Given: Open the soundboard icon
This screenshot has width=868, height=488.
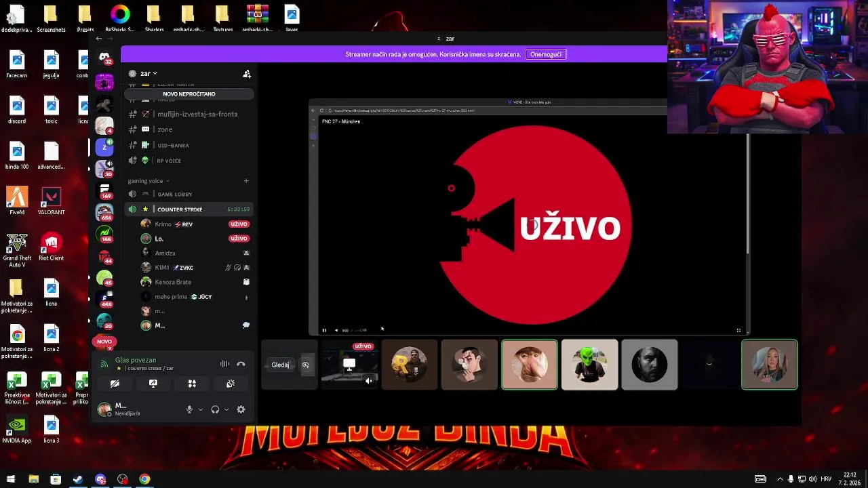Looking at the screenshot, I should (231, 384).
